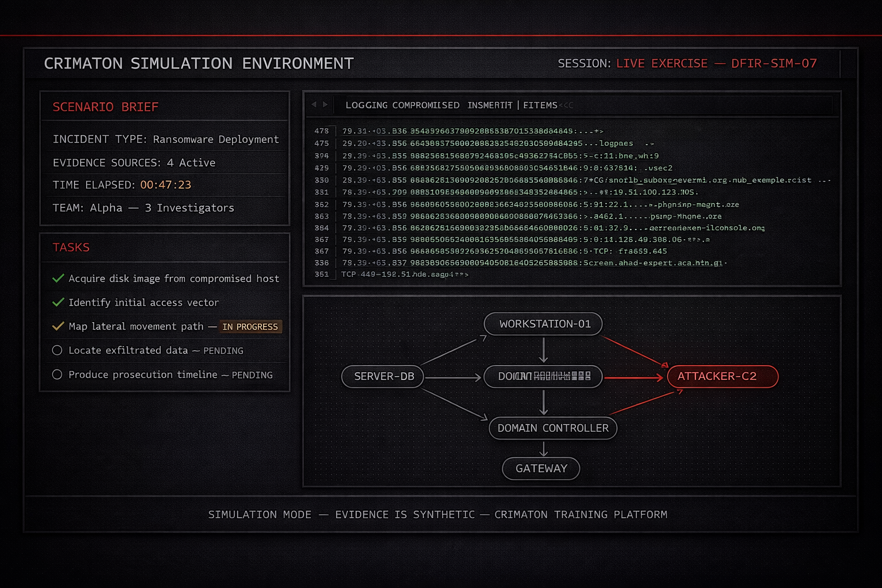This screenshot has width=882, height=588.
Task: Select the GATEWAY node in the diagram
Action: pos(541,468)
